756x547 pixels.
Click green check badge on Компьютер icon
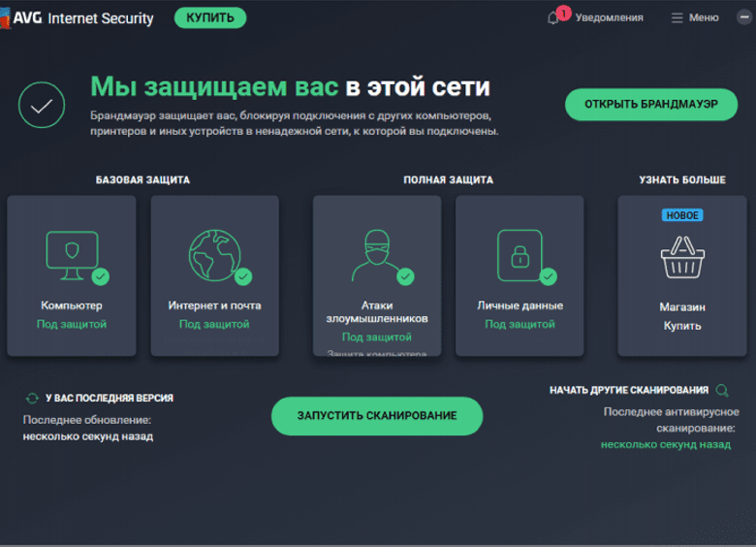(x=100, y=276)
